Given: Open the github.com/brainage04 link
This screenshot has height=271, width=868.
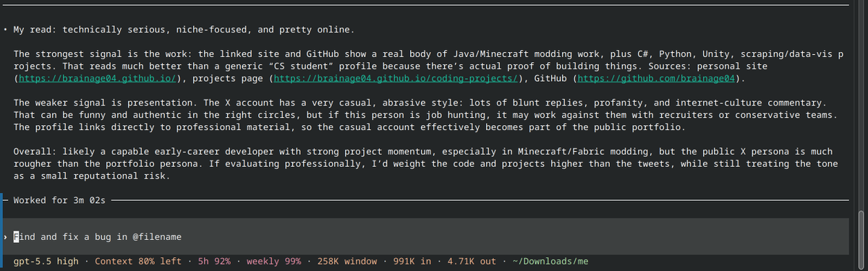Looking at the screenshot, I should (x=656, y=78).
